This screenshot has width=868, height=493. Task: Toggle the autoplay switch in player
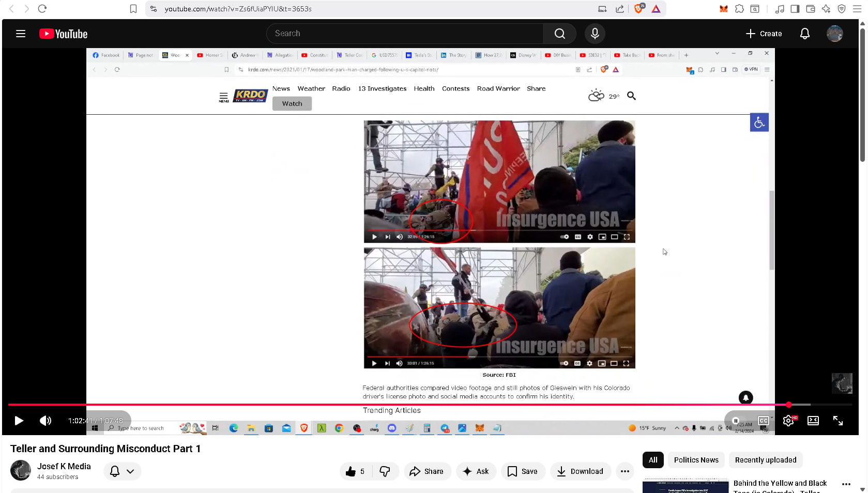[x=736, y=421]
